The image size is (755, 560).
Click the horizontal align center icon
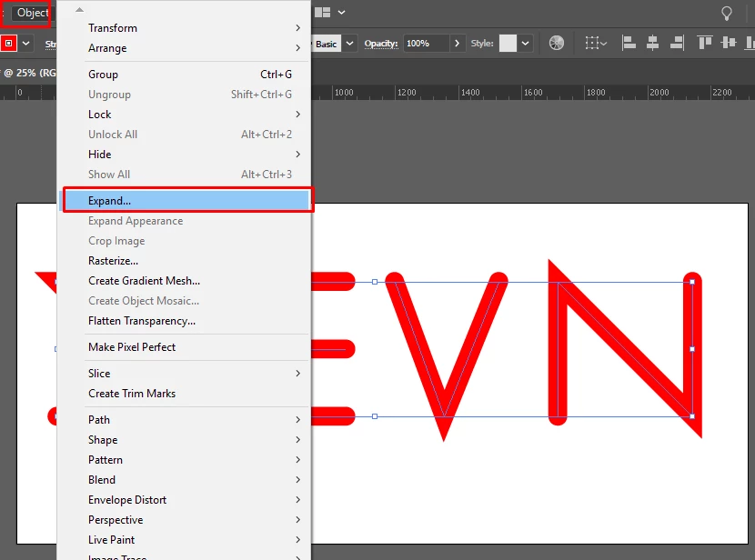(x=652, y=44)
